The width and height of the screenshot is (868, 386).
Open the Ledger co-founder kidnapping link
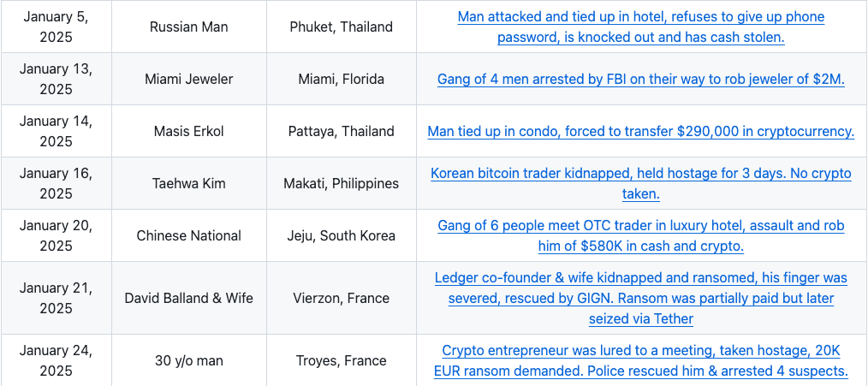point(641,298)
